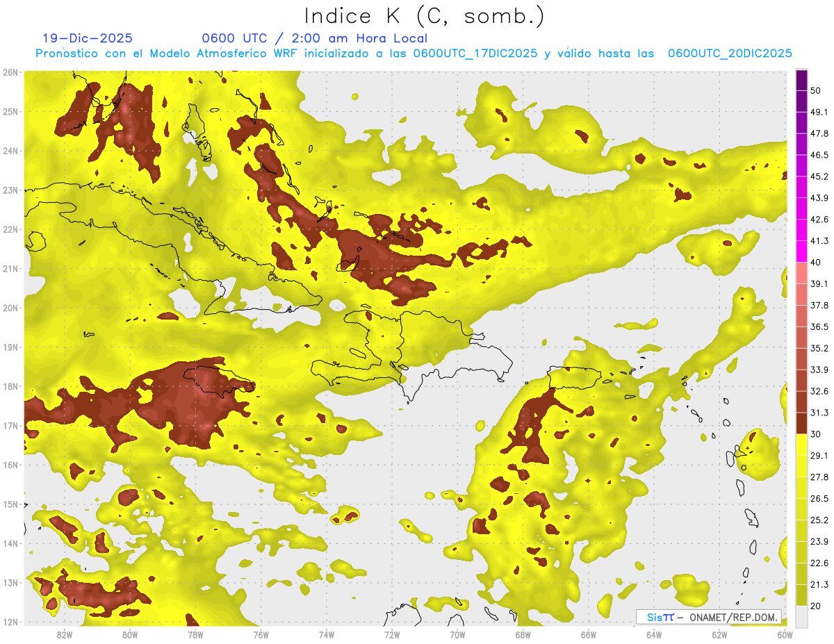
Task: Click the '26N' latitude label
Action: coord(10,72)
